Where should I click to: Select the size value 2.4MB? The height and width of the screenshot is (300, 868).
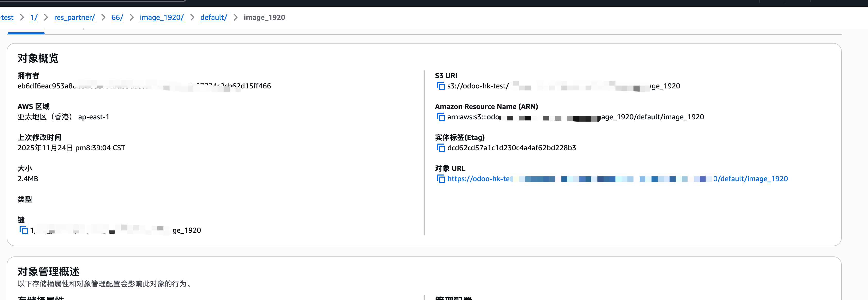point(28,179)
